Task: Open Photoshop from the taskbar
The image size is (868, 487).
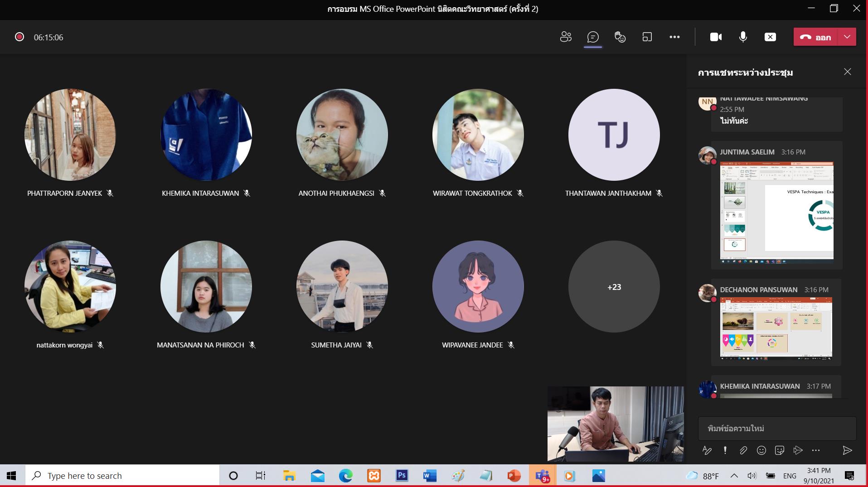Action: click(x=402, y=476)
